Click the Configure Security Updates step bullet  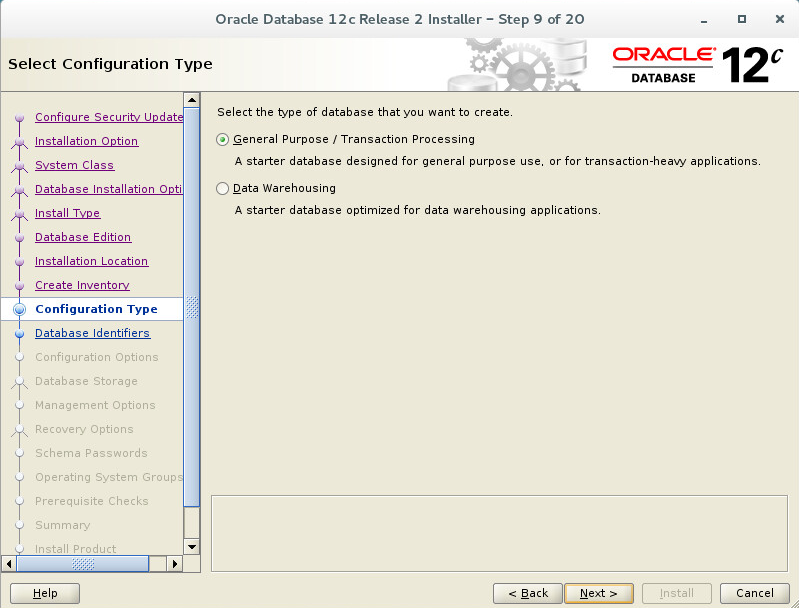[19, 118]
